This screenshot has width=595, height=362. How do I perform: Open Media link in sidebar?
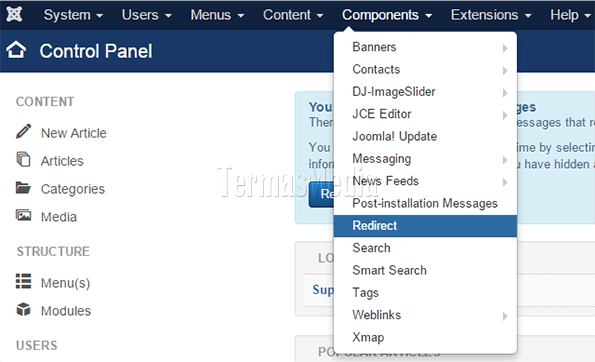[x=59, y=217]
